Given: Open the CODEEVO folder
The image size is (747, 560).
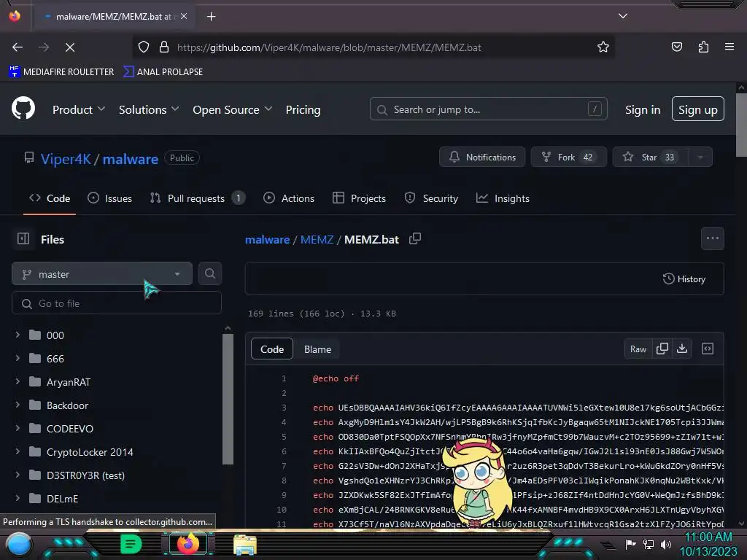Looking at the screenshot, I should (x=69, y=428).
